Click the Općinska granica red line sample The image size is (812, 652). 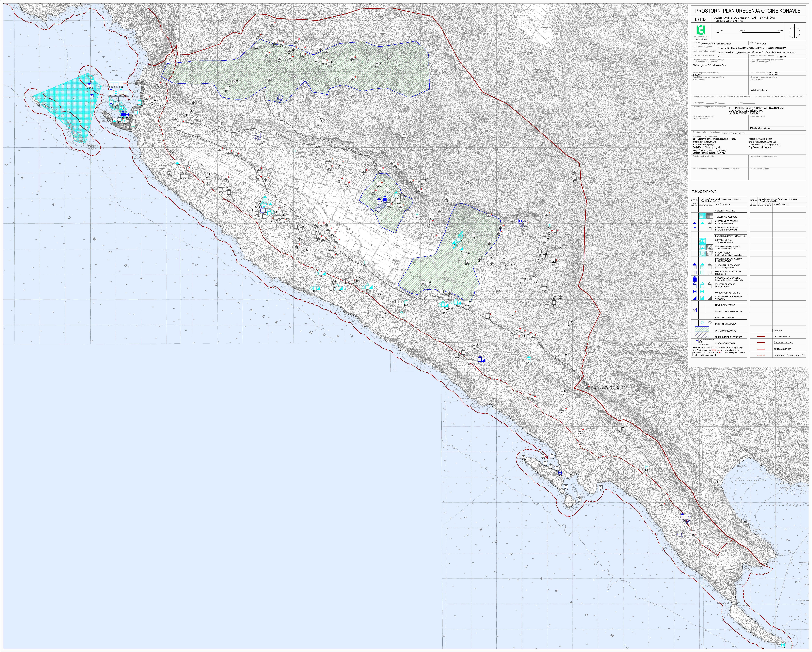761,349
